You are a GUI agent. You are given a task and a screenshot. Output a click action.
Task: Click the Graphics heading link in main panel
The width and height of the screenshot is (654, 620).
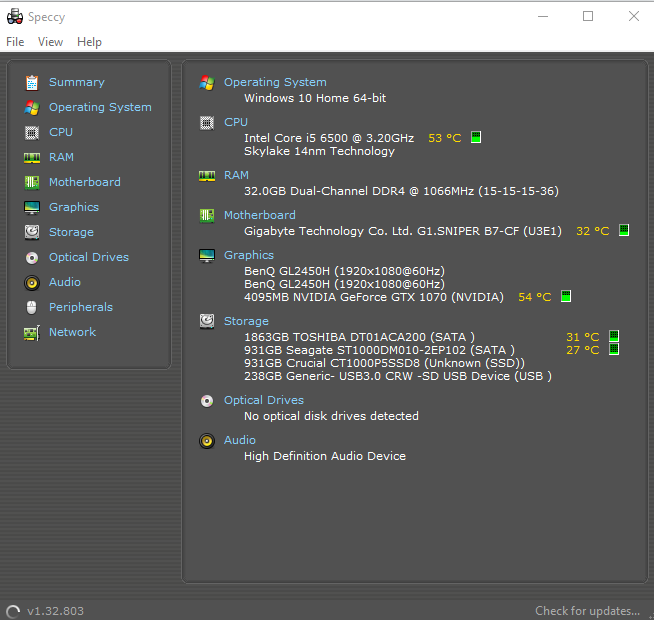click(249, 255)
